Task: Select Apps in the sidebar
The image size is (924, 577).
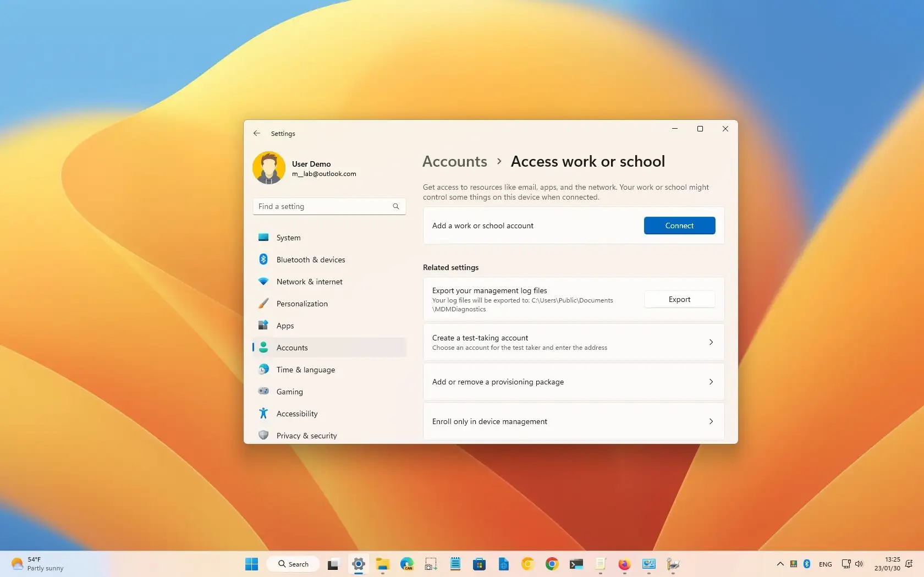Action: point(329,326)
